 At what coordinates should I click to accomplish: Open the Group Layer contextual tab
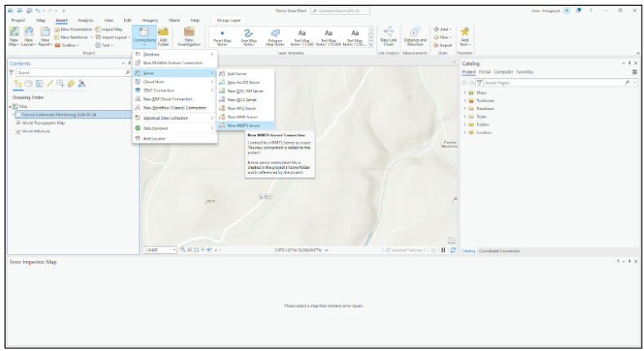tap(229, 20)
